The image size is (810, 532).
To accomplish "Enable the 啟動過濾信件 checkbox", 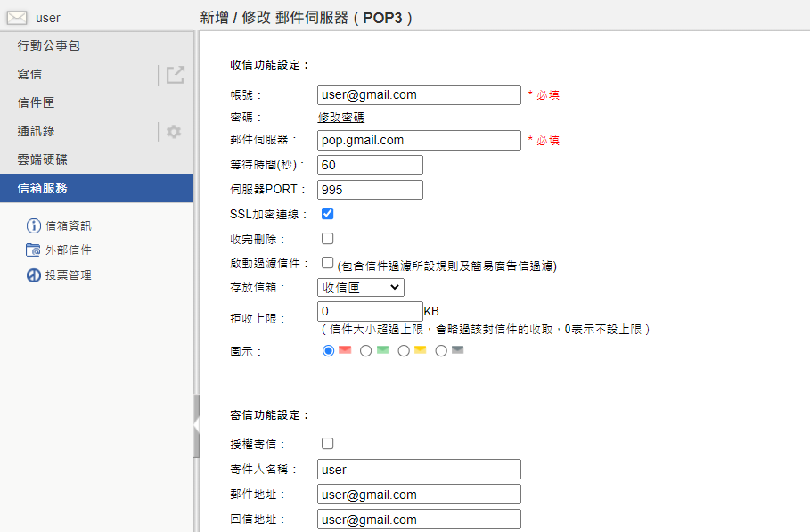I will pyautogui.click(x=328, y=263).
